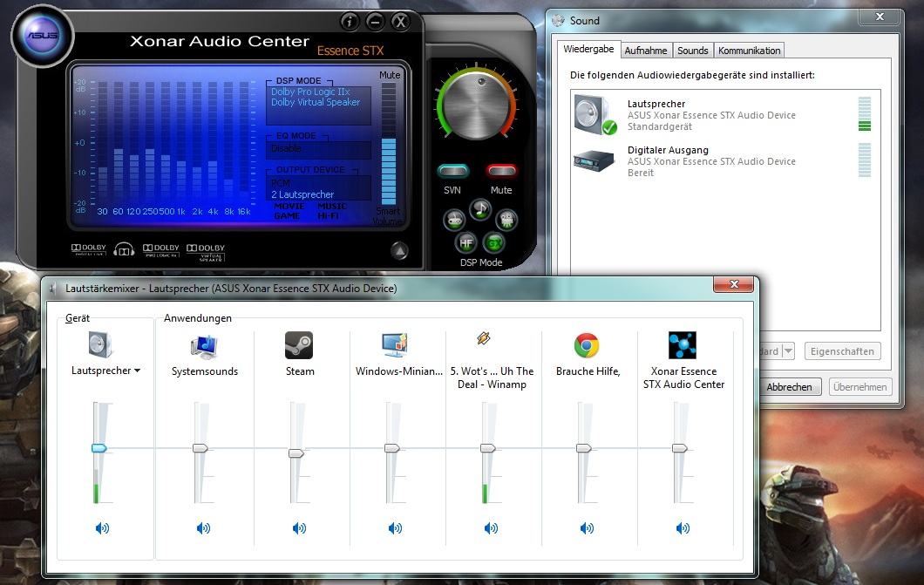Toggle the SVN smart volume button
924x585 pixels.
pos(453,172)
